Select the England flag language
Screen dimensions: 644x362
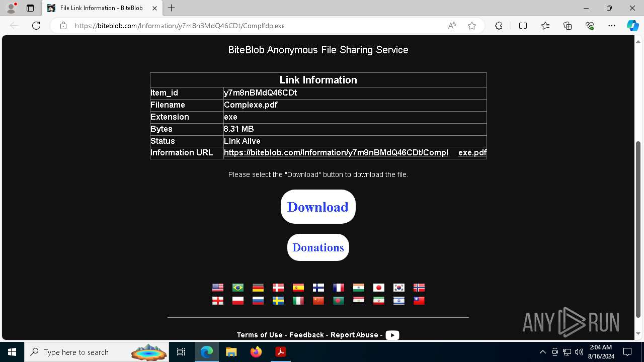click(x=218, y=301)
